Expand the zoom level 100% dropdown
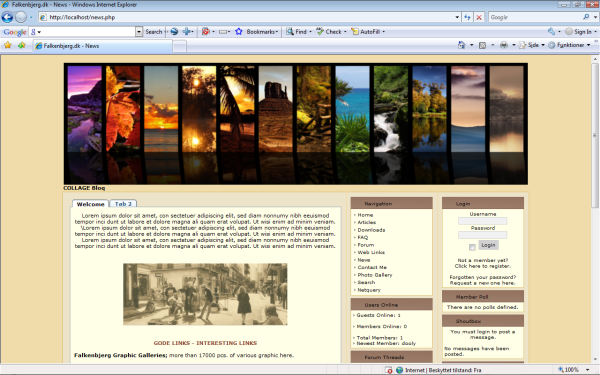This screenshot has width=600, height=375. click(x=587, y=370)
